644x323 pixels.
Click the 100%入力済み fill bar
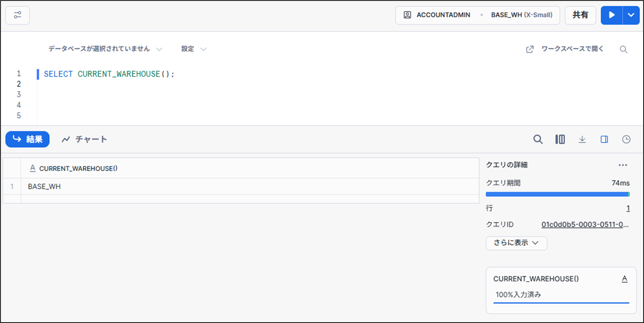(561, 302)
